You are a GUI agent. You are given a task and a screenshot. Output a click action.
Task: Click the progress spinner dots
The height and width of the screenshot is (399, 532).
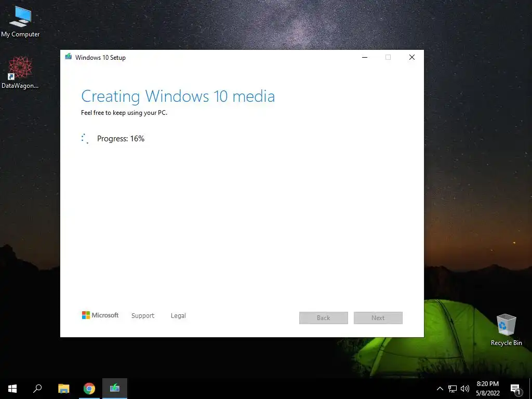click(x=85, y=138)
